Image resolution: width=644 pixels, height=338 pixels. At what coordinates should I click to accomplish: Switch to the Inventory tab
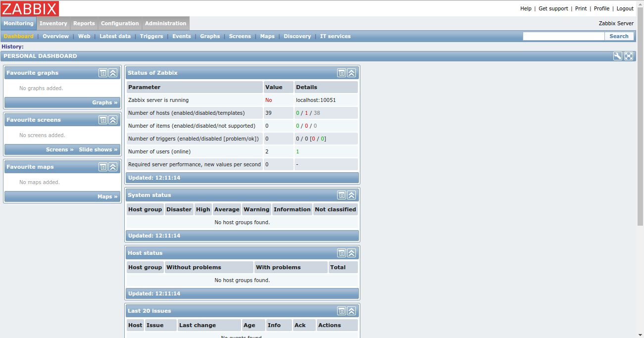pyautogui.click(x=53, y=23)
